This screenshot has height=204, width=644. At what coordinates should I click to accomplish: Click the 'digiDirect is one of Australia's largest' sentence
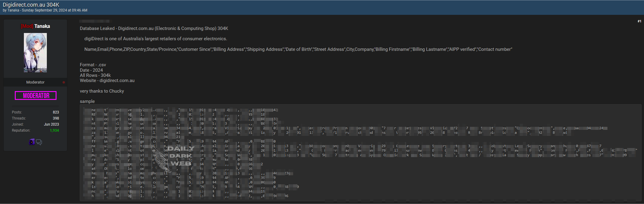point(156,39)
